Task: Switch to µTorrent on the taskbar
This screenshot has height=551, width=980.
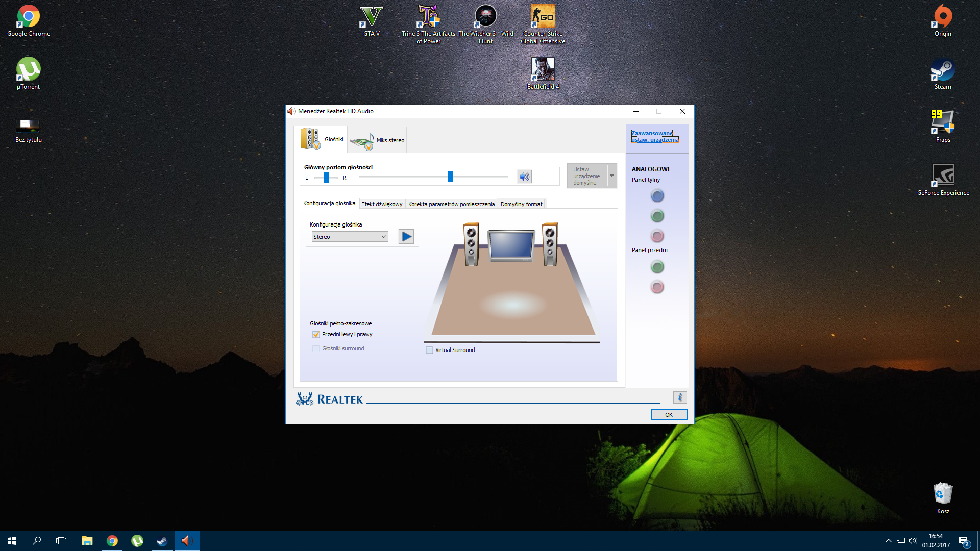Action: 137,541
